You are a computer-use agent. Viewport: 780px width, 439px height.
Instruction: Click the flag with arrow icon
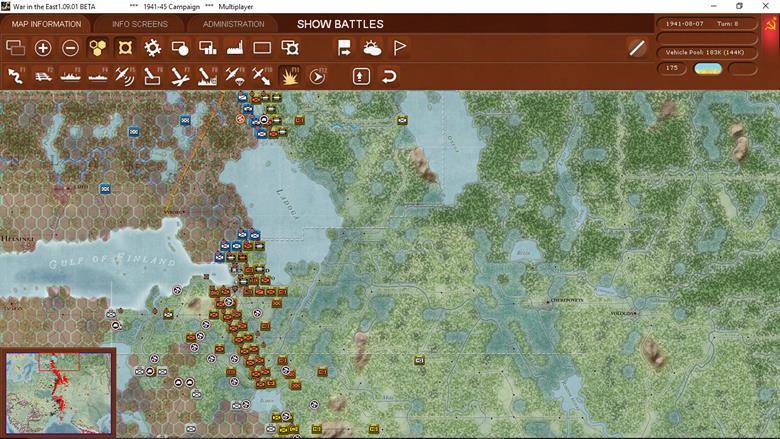[x=344, y=48]
